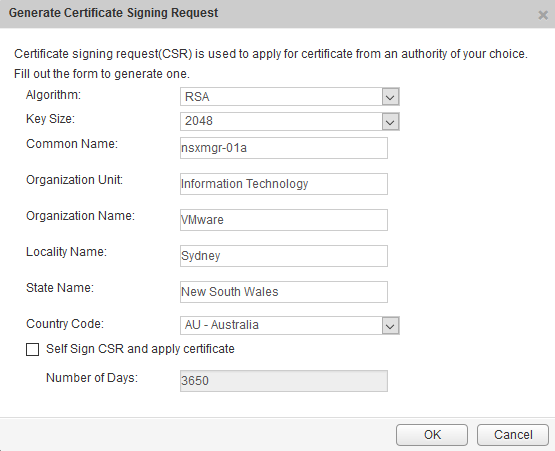
Task: Close the Generate Certificate Signing Request dialog
Action: pyautogui.click(x=543, y=15)
